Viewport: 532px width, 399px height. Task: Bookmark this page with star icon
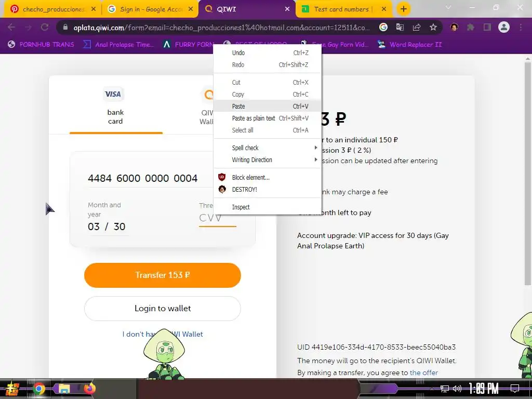click(x=433, y=27)
